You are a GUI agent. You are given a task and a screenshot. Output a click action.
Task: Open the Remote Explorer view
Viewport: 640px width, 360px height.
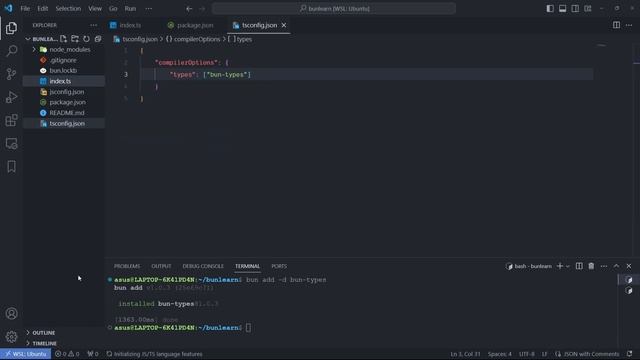[11, 143]
